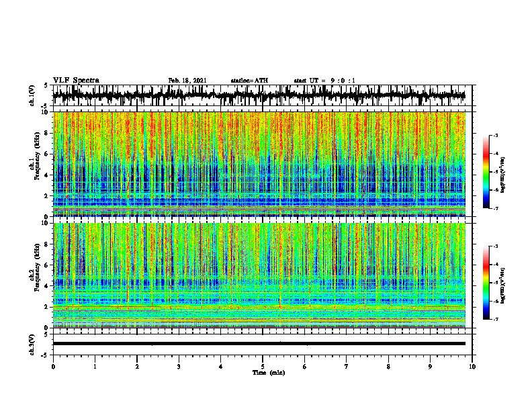Click time axis tick label '3'
The height and width of the screenshot is (411, 532).
(179, 367)
